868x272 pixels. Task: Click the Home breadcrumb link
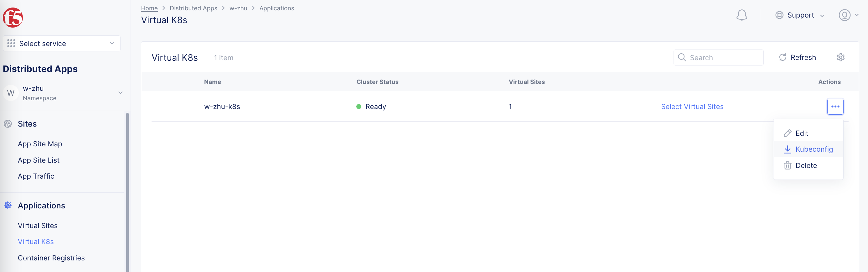pyautogui.click(x=149, y=8)
